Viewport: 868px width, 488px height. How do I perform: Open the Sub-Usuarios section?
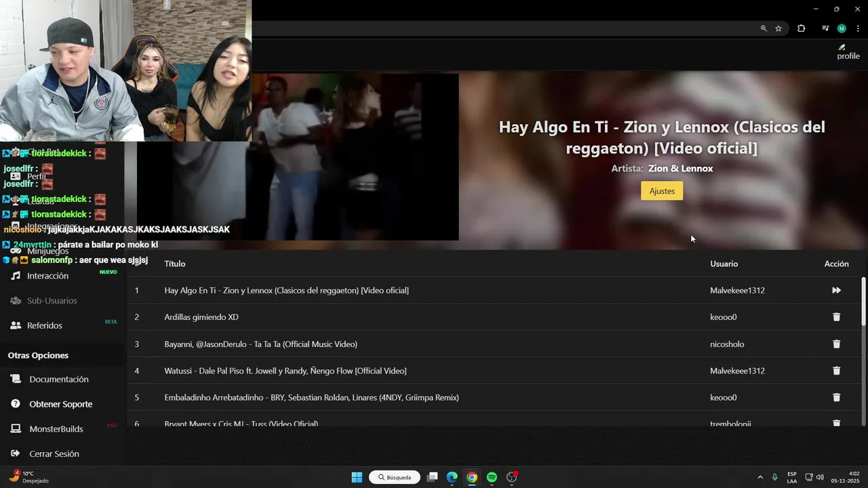[52, 301]
